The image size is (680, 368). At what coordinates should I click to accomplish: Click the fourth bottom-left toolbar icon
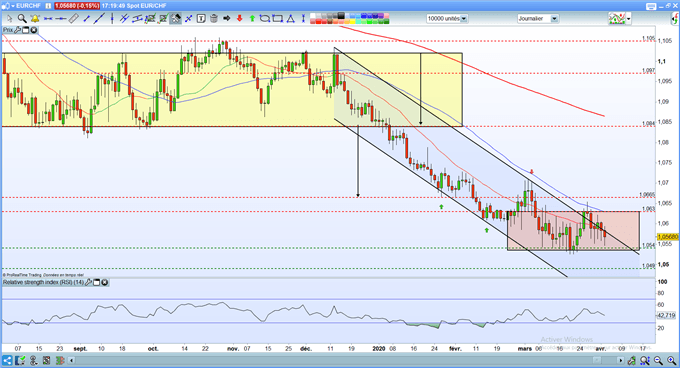(x=46, y=360)
